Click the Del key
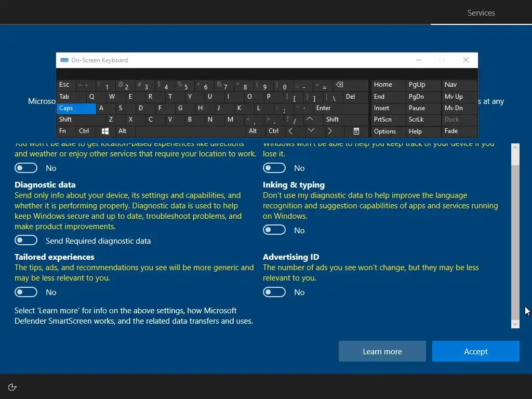532x399 pixels. (x=355, y=97)
